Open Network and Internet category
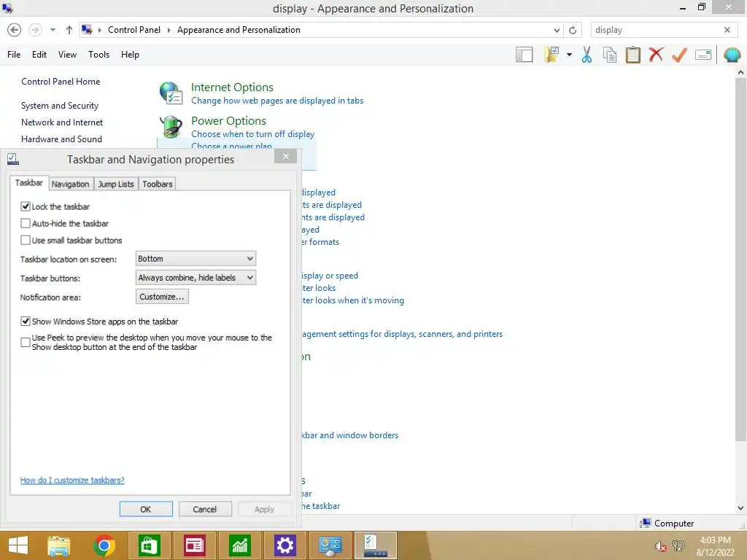Viewport: 747px width, 560px height. [x=62, y=122]
